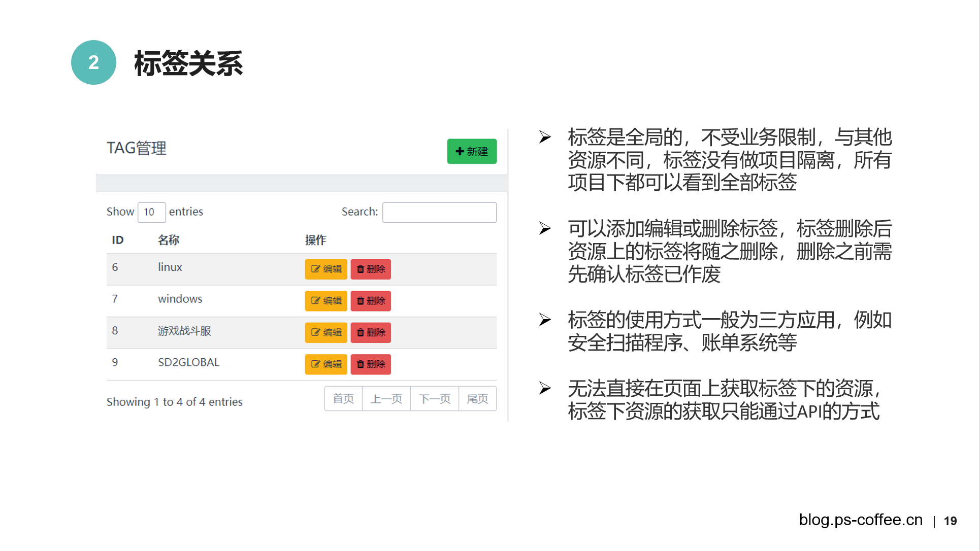The image size is (980, 551).
Task: Open the Show entries count selector
Action: [151, 212]
